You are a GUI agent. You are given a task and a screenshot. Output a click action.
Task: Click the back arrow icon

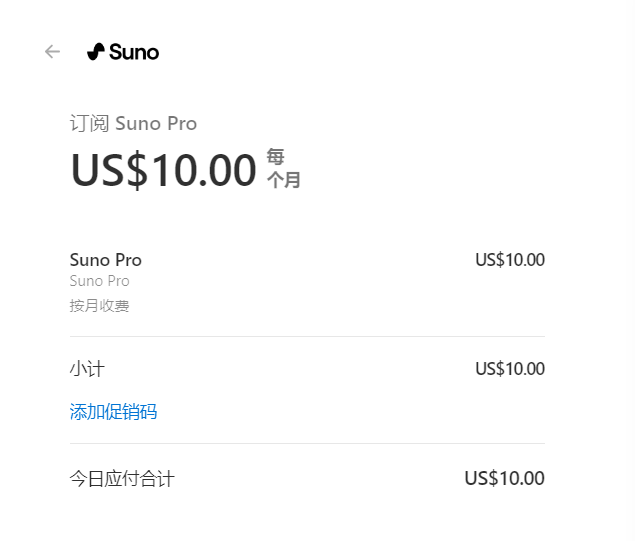tap(53, 52)
